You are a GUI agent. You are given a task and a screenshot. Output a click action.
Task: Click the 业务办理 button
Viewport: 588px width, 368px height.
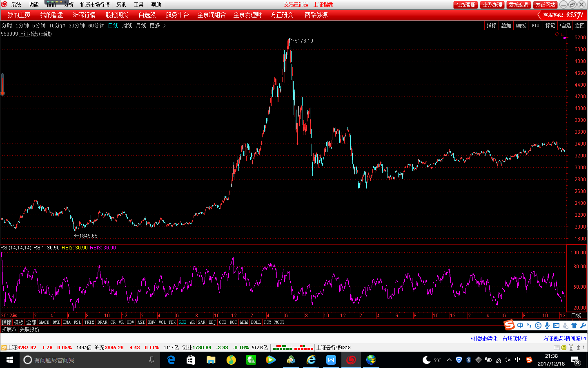pos(492,4)
